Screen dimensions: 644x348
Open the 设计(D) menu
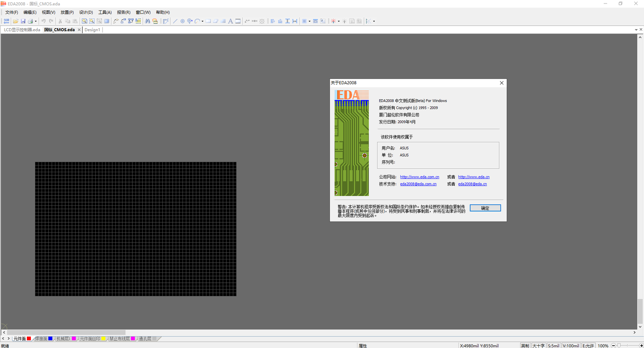pos(86,12)
